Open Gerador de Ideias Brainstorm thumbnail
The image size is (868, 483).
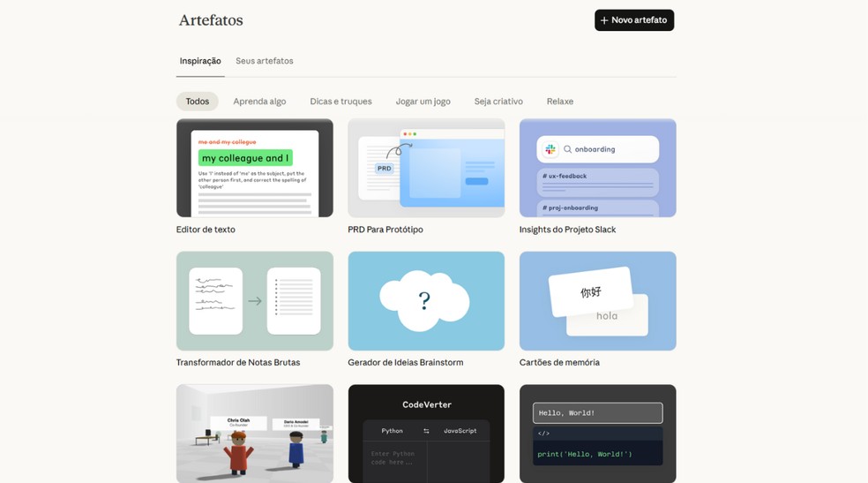pos(426,301)
